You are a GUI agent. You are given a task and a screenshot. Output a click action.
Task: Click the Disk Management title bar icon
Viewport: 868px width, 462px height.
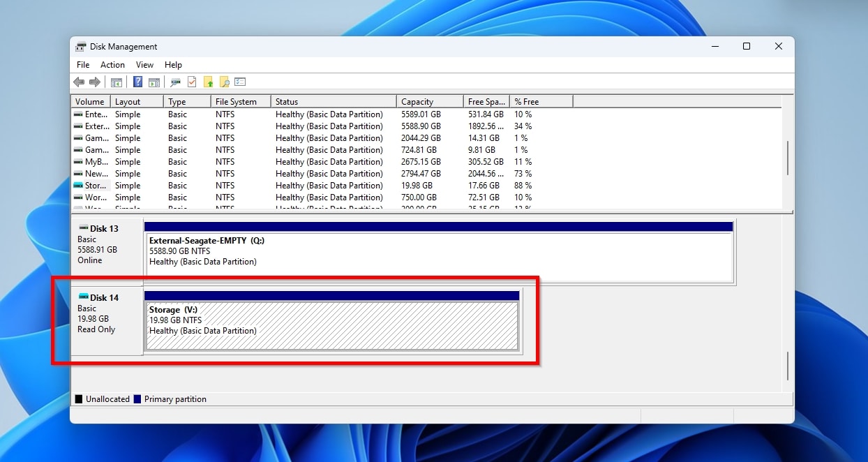tap(81, 47)
